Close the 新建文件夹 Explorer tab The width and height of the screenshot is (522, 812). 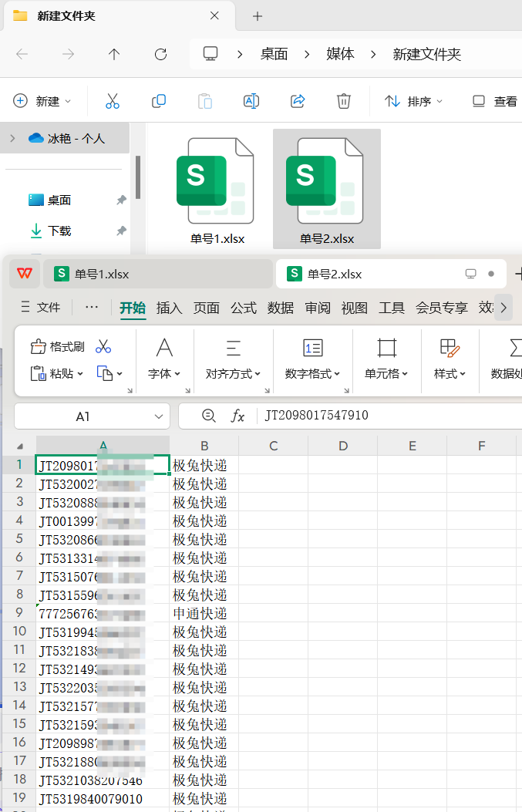coord(214,16)
